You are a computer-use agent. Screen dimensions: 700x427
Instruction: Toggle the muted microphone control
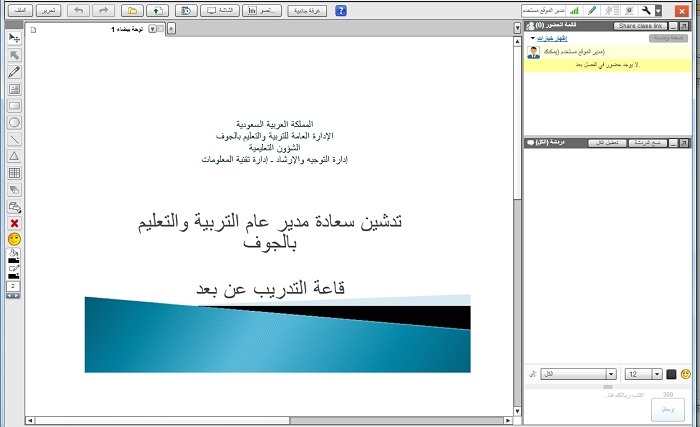pyautogui.click(x=611, y=10)
